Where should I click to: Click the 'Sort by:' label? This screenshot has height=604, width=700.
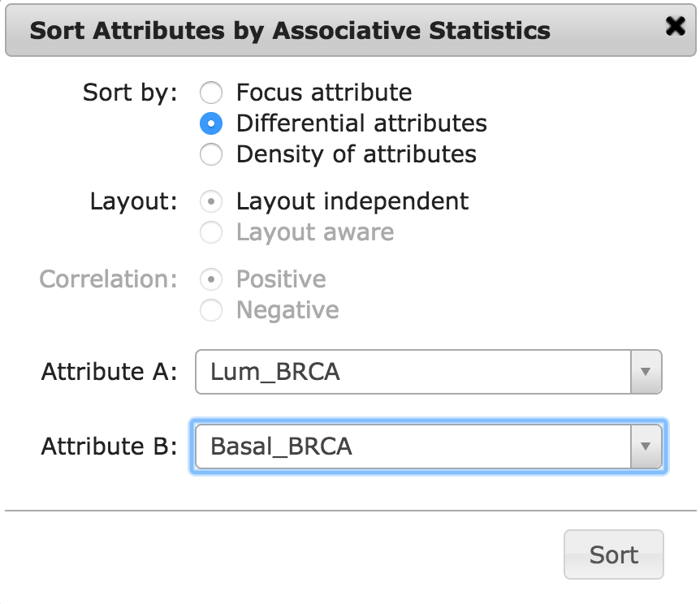130,93
